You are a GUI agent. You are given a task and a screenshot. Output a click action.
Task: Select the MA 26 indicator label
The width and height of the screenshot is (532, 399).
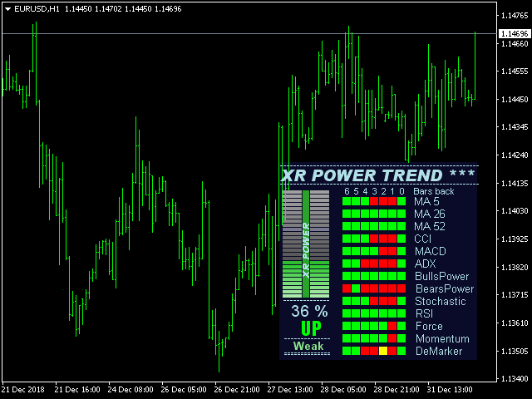tap(430, 214)
